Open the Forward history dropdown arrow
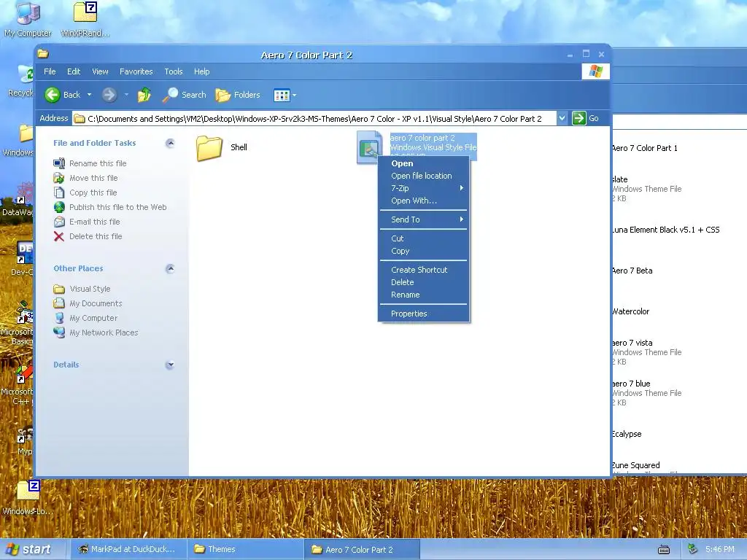This screenshot has width=747, height=560. (x=126, y=95)
